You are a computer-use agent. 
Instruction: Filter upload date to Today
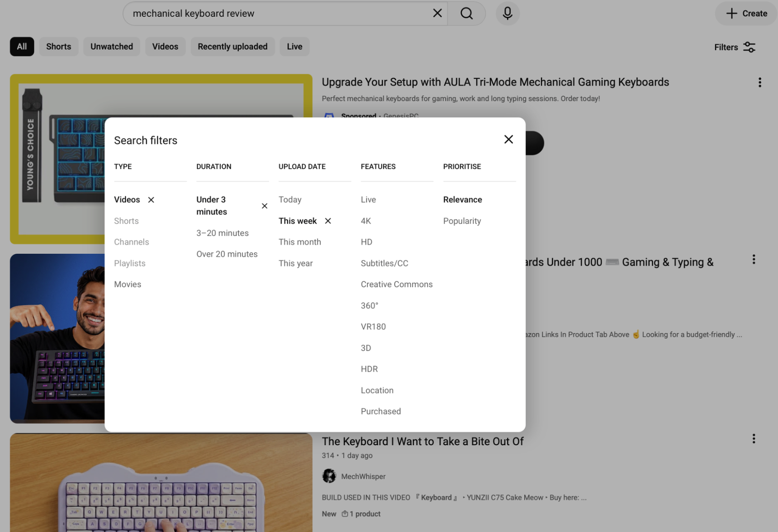click(x=289, y=199)
